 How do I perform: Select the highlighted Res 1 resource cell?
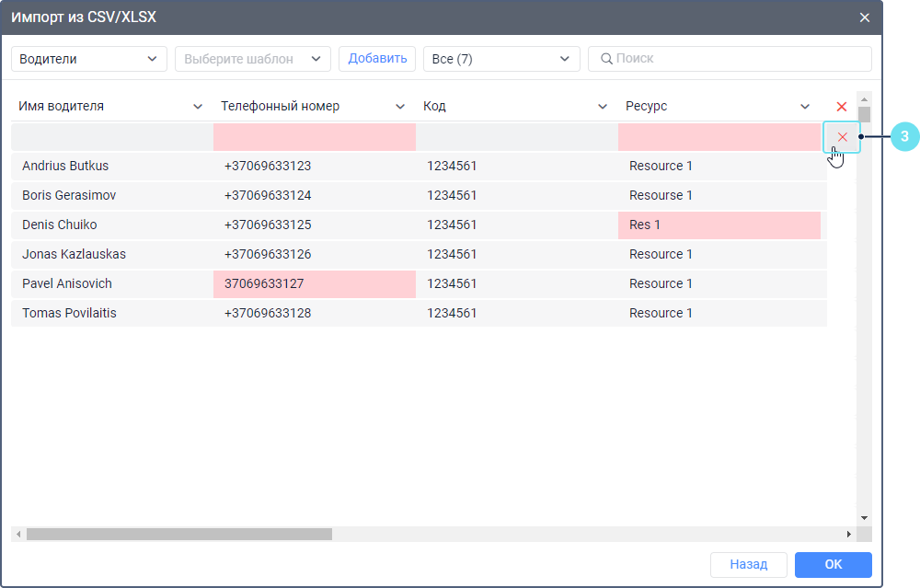(x=719, y=225)
